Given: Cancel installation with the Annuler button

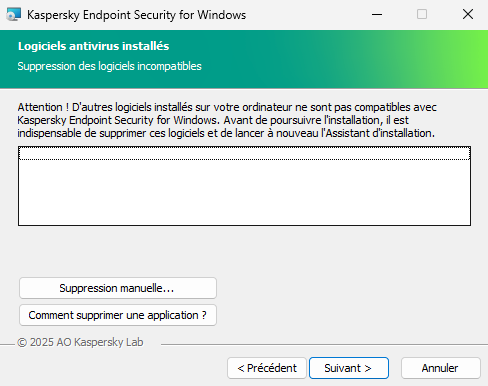Looking at the screenshot, I should pyautogui.click(x=441, y=368).
